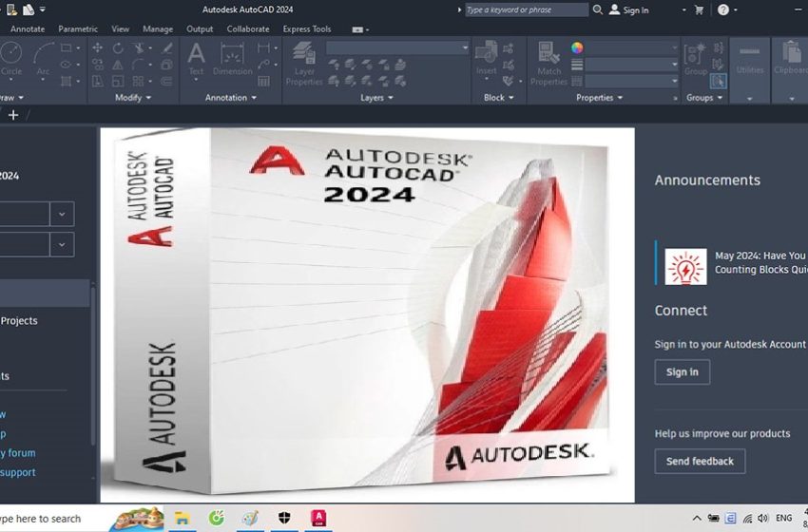
Task: Open the Output ribbon tab
Action: tap(200, 28)
